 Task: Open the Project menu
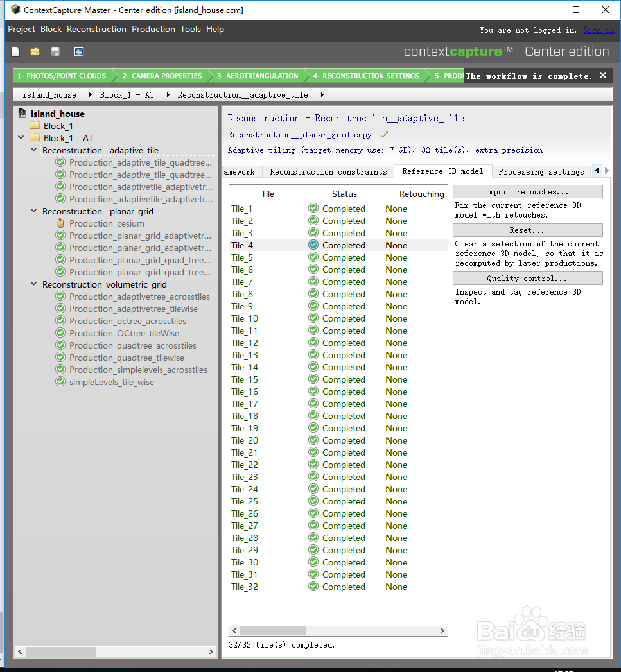(x=21, y=29)
